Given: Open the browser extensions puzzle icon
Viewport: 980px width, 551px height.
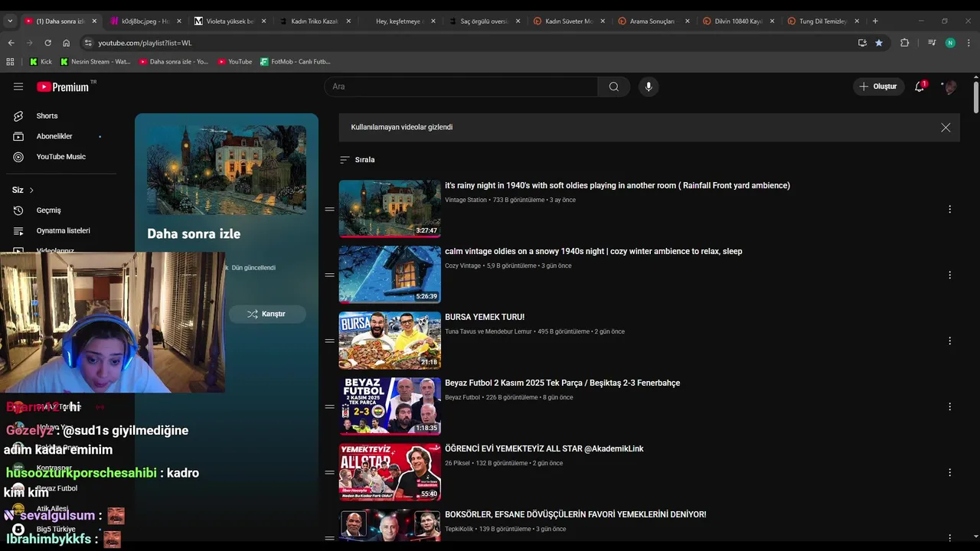Looking at the screenshot, I should 904,43.
